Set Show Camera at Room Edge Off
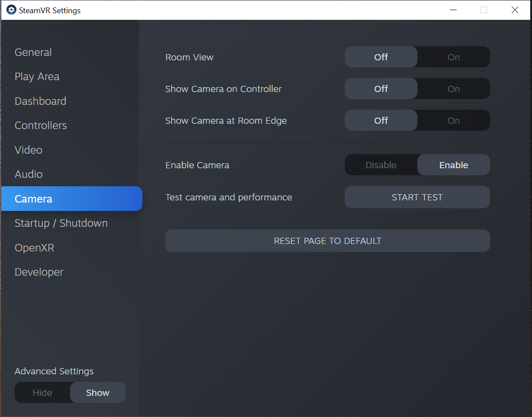 [381, 120]
